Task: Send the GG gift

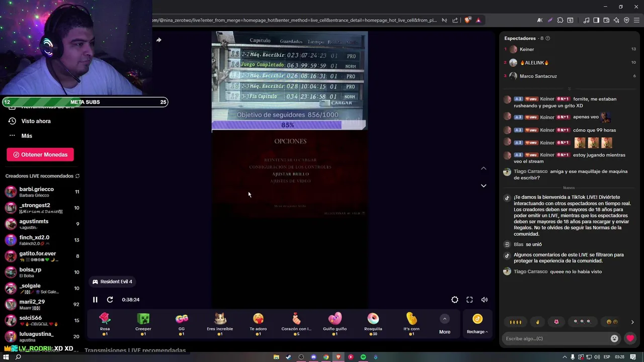Action: coord(182,324)
